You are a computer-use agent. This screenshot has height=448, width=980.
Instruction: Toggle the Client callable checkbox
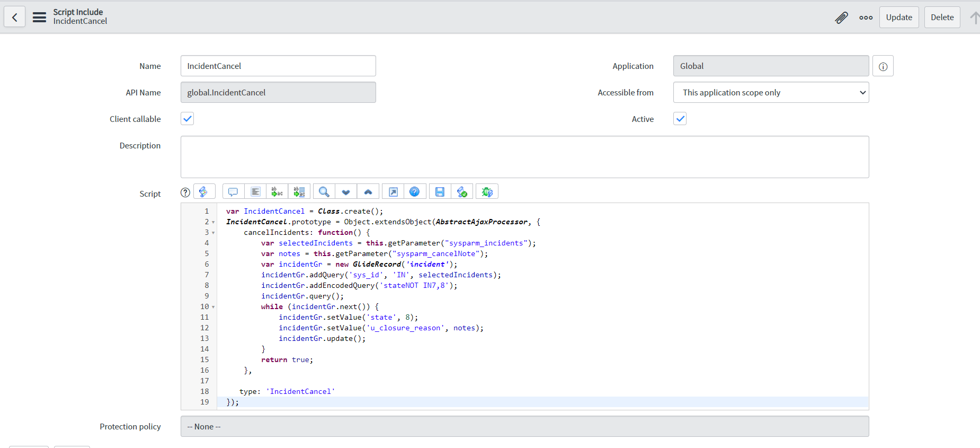188,119
